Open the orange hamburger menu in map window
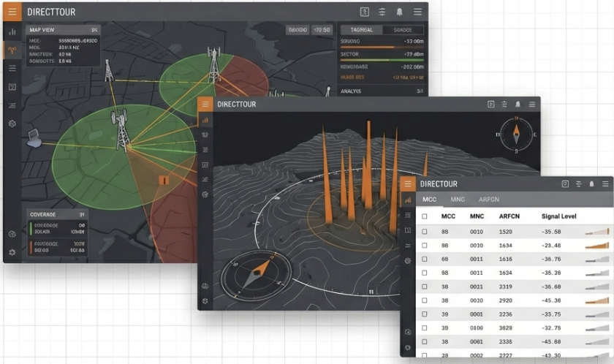The image size is (614, 364). [12, 12]
